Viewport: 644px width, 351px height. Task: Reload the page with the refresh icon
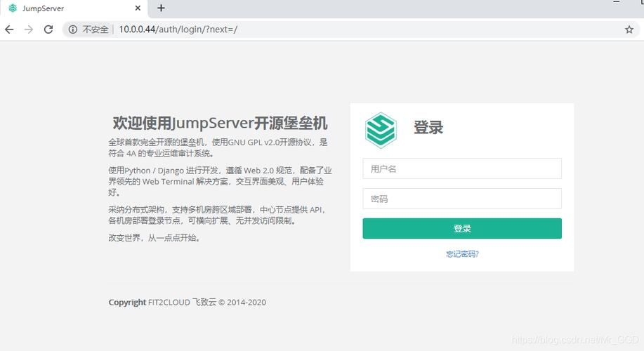click(x=48, y=29)
